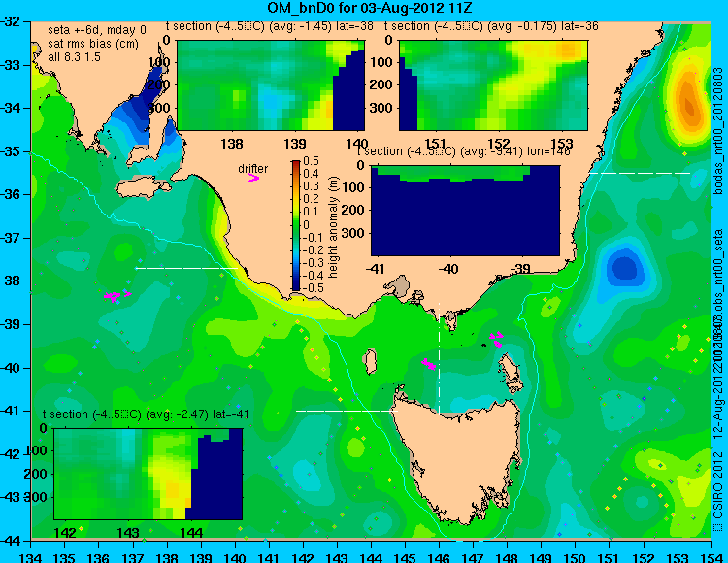Select the 'all 8.3 1.5' statistics line
The height and width of the screenshot is (563, 728).
tap(74, 56)
